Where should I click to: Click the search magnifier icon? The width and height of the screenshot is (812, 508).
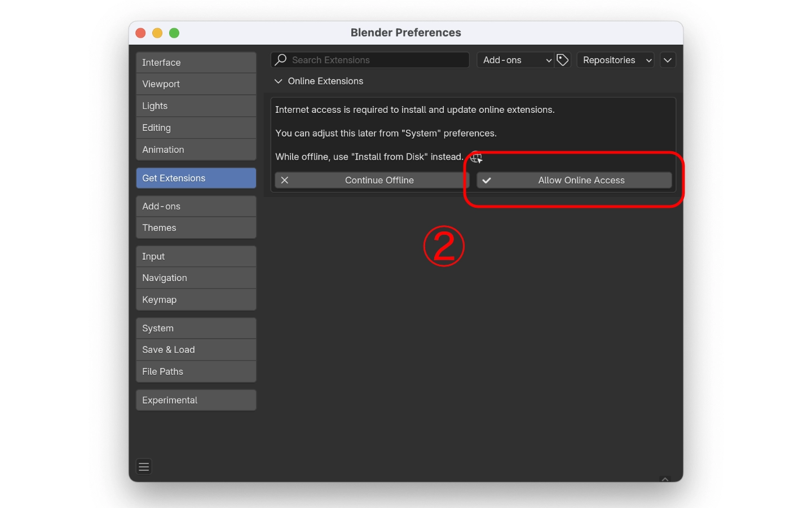click(281, 60)
